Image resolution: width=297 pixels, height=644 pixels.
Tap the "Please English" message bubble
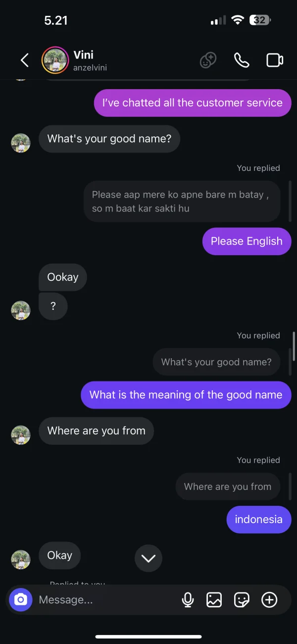(247, 241)
